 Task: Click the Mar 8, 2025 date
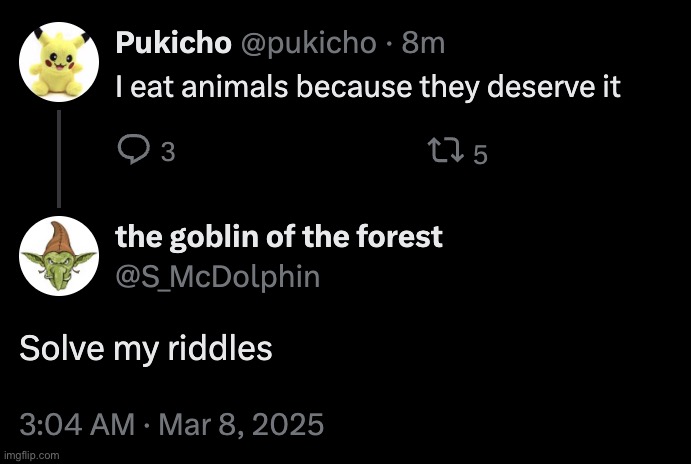click(x=241, y=425)
